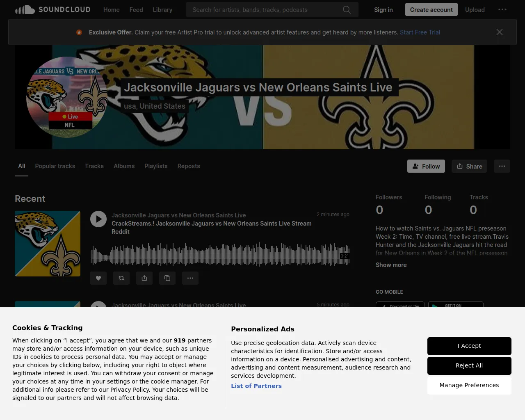
Task: Open the Library page
Action: pos(162,9)
